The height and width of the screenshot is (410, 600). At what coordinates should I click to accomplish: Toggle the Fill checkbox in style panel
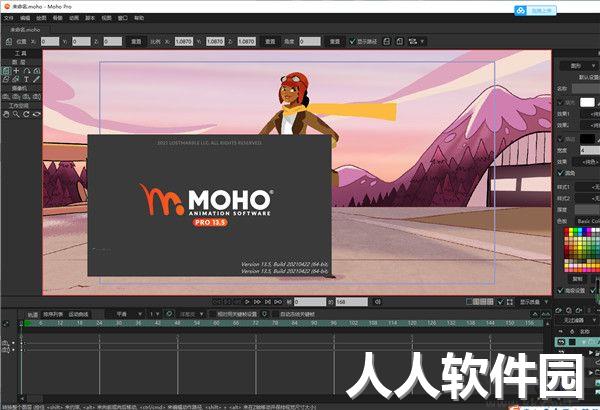[x=560, y=103]
